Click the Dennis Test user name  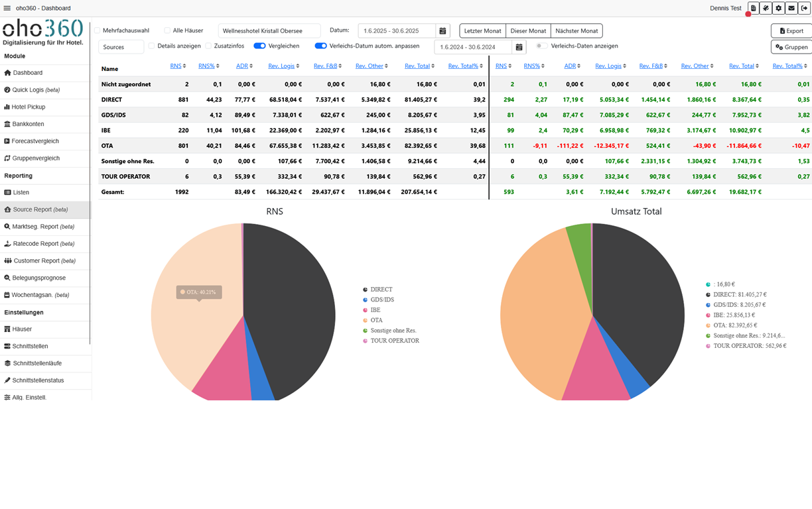click(x=725, y=8)
